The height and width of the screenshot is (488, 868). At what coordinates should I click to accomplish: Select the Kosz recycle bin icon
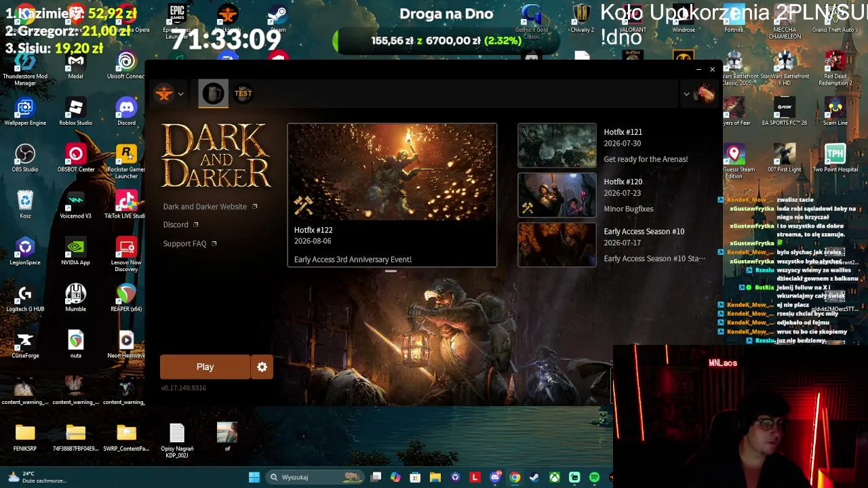[x=25, y=205]
